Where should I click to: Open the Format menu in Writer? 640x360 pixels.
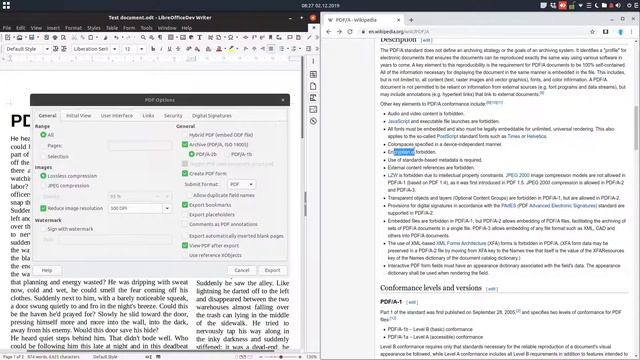tap(73, 28)
